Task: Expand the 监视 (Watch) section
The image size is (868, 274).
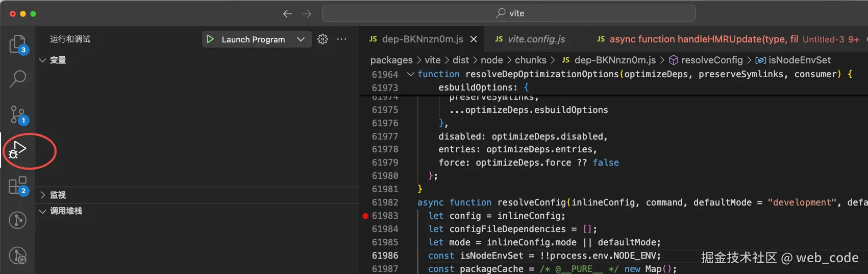Action: click(x=43, y=195)
